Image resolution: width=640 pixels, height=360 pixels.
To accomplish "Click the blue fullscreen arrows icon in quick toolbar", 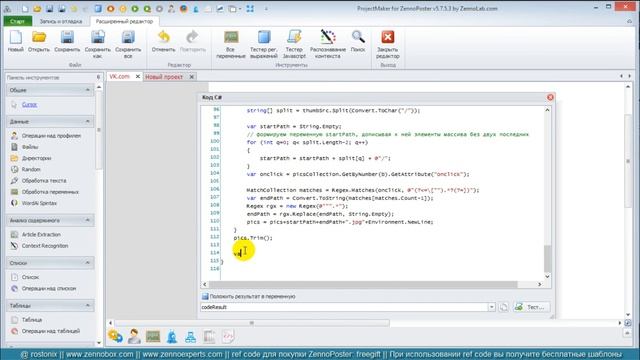I will click(x=250, y=9).
